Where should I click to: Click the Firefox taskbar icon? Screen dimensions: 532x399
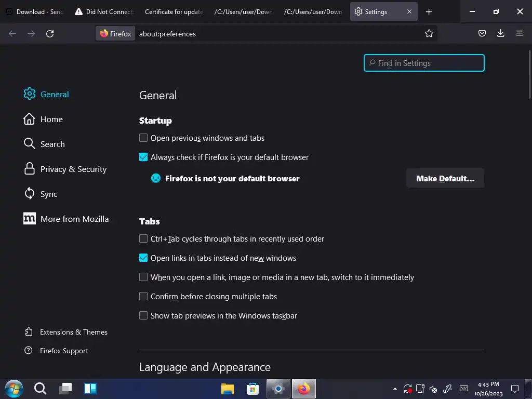(x=303, y=389)
